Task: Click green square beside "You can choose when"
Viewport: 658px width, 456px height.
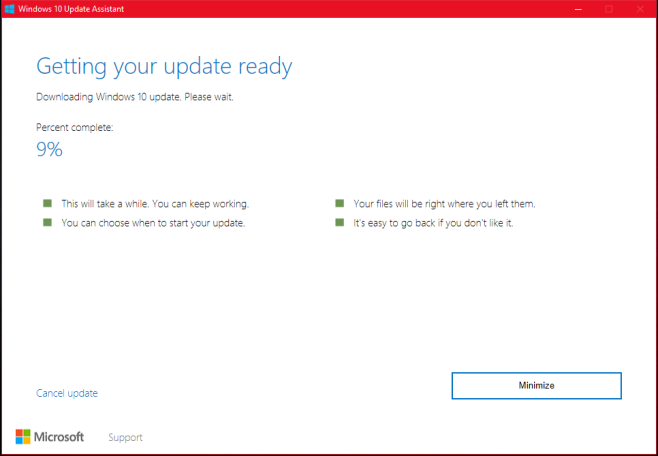Action: (47, 222)
